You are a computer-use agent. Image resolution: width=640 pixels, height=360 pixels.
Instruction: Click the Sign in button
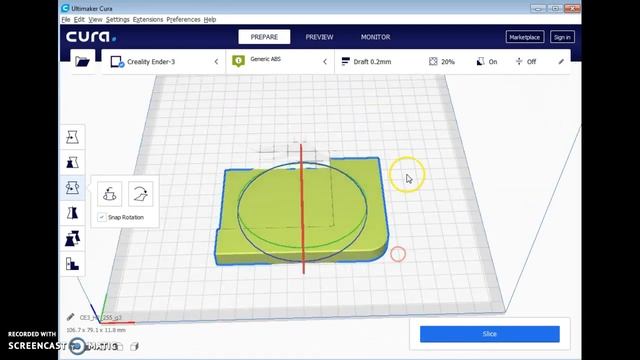coord(562,37)
